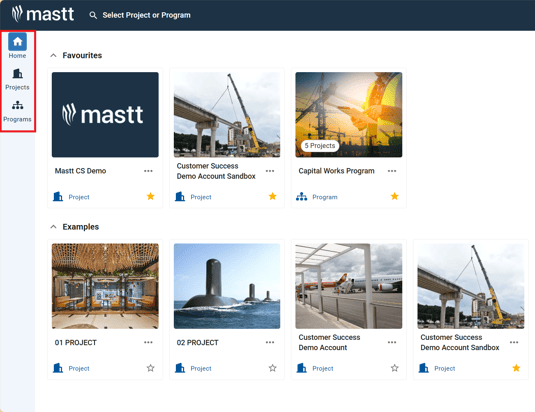Open the 02 PROJECT submarine thumbnail
535x412 pixels.
(227, 286)
